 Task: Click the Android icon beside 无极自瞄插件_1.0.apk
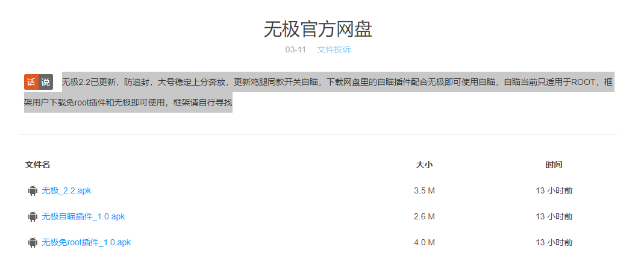[33, 216]
